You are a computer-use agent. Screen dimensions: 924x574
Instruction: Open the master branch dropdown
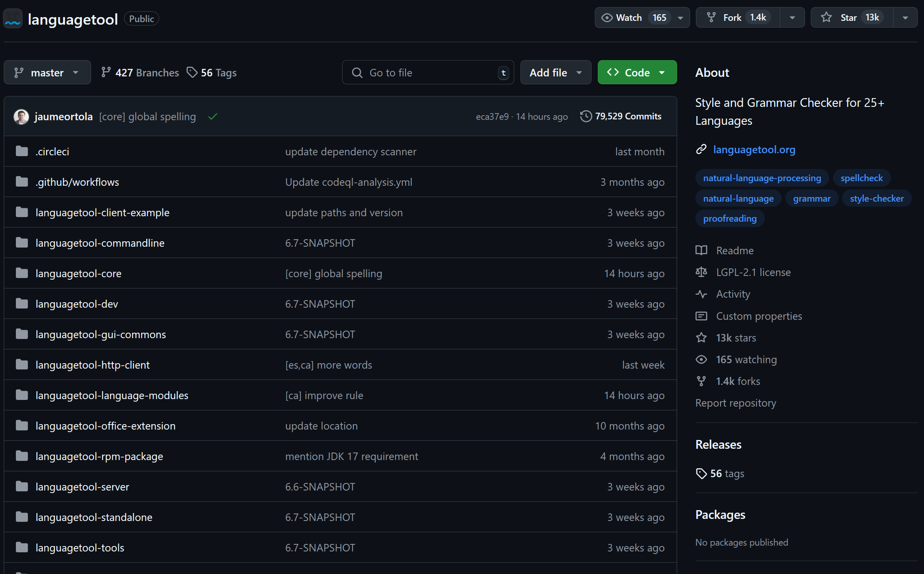click(47, 73)
